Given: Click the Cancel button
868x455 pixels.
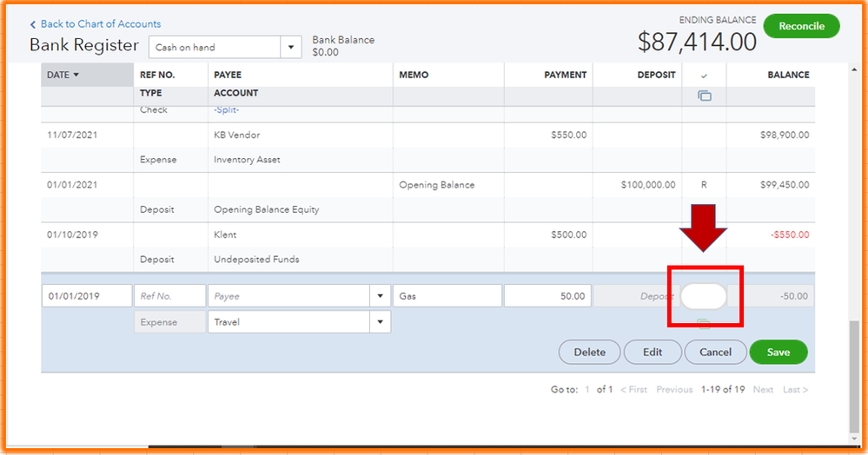Looking at the screenshot, I should click(x=715, y=352).
